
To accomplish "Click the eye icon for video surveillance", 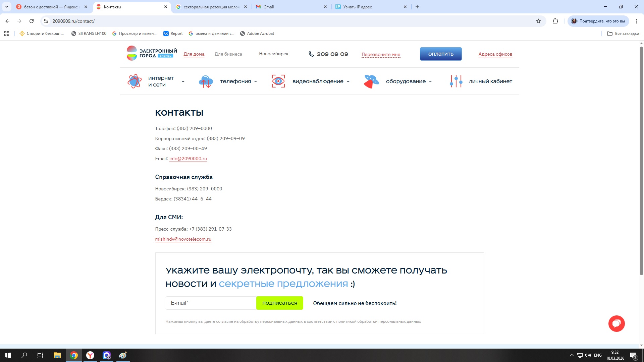I will tap(278, 81).
